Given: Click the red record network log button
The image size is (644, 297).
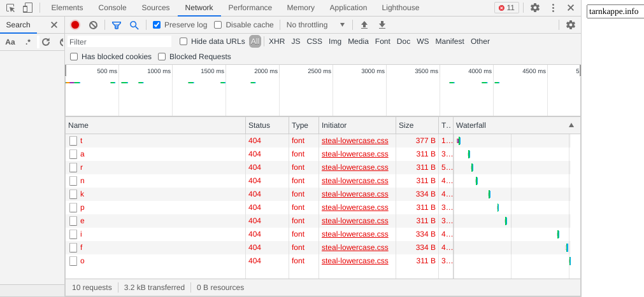Looking at the screenshot, I should 75,25.
